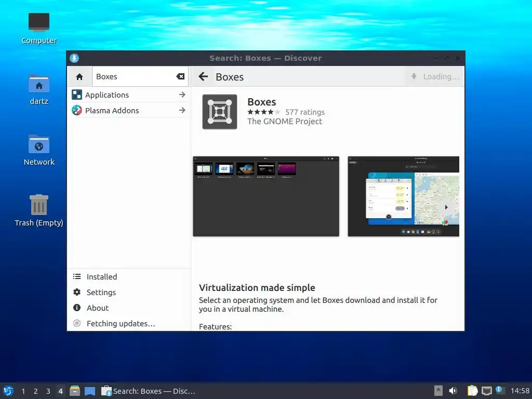
Task: Open the About page
Action: coord(129,308)
